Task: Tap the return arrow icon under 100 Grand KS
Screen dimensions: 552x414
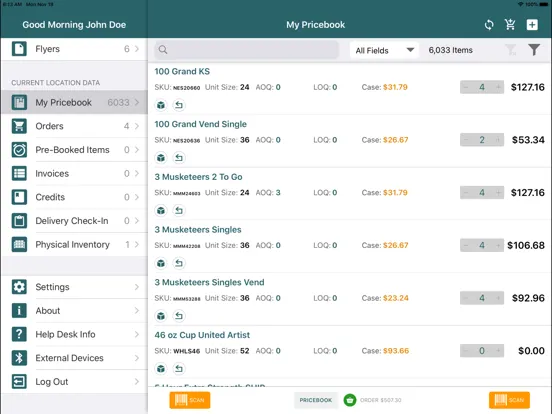Action: pos(179,105)
